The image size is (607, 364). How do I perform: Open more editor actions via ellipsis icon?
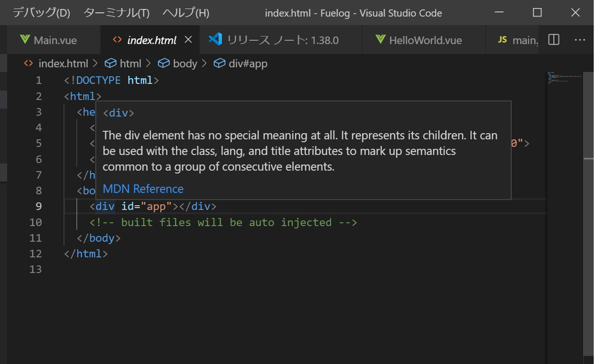point(579,39)
